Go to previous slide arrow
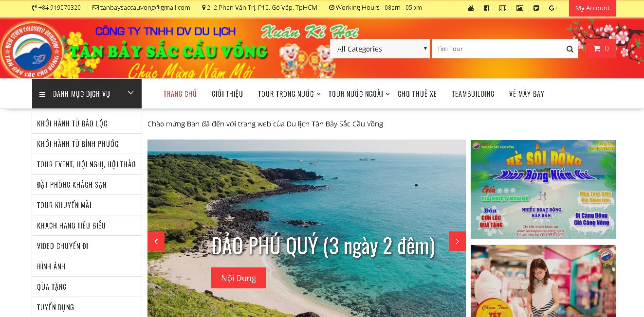The height and width of the screenshot is (317, 644). (156, 241)
